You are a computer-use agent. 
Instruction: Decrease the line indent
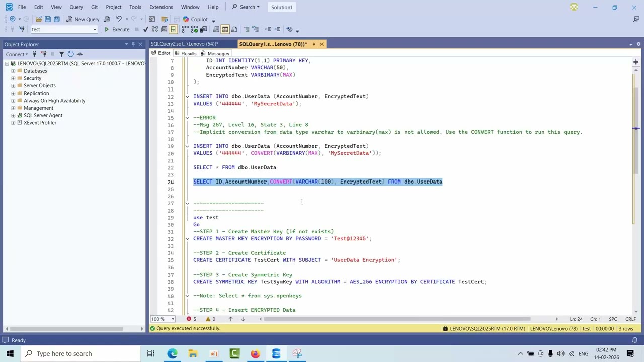pyautogui.click(x=268, y=29)
